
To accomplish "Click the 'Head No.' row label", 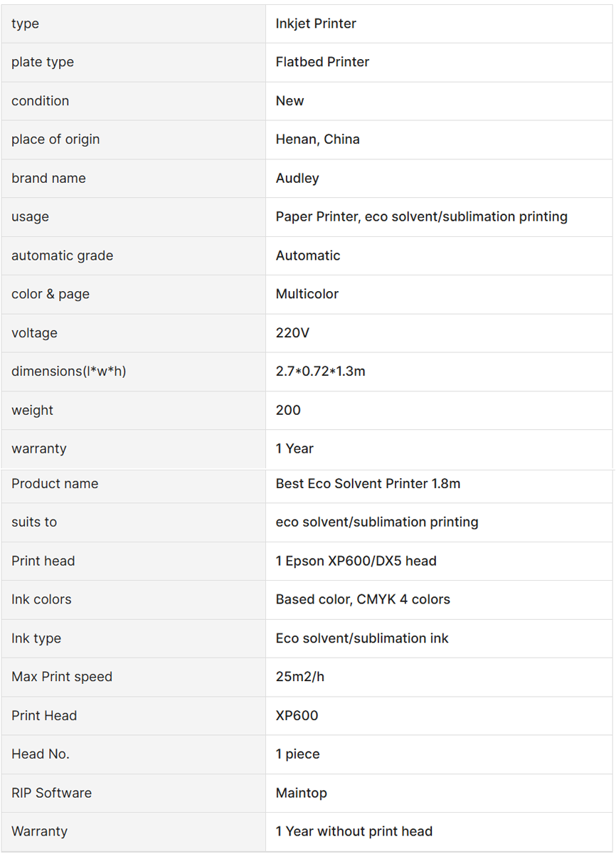I will point(41,754).
